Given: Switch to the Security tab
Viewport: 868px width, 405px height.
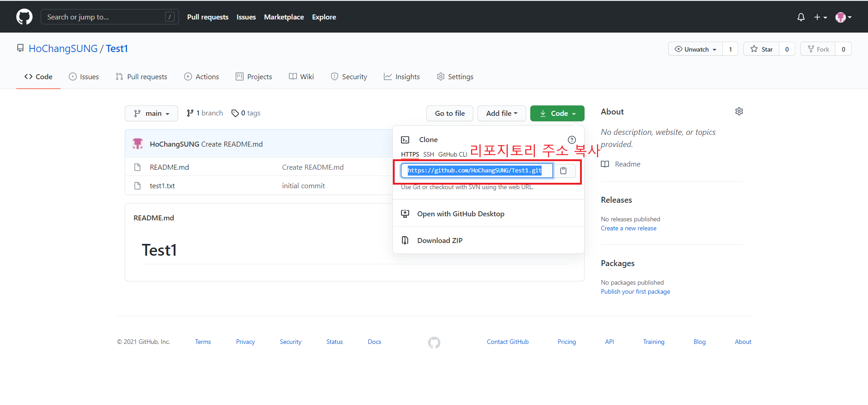Looking at the screenshot, I should click(349, 76).
